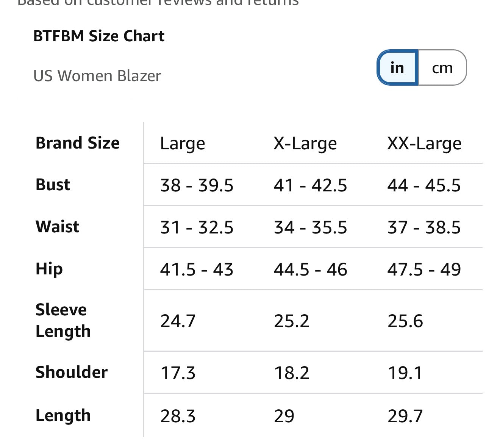Viewport: 500px width, 448px height.
Task: Select the X-Large column header
Action: pyautogui.click(x=305, y=144)
